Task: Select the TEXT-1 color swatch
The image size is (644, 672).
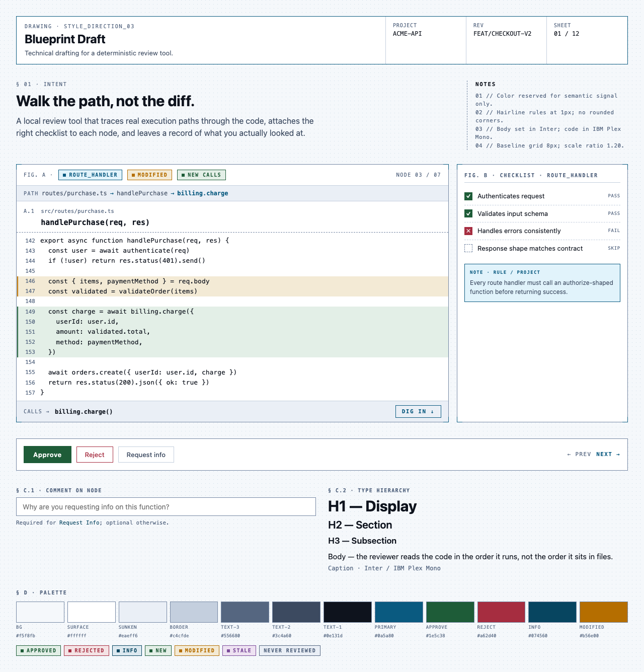Action: click(x=348, y=612)
